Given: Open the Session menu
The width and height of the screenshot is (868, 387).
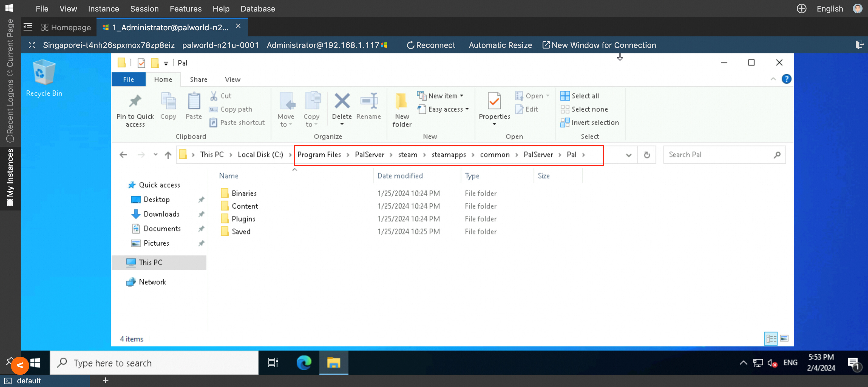Looking at the screenshot, I should coord(144,8).
